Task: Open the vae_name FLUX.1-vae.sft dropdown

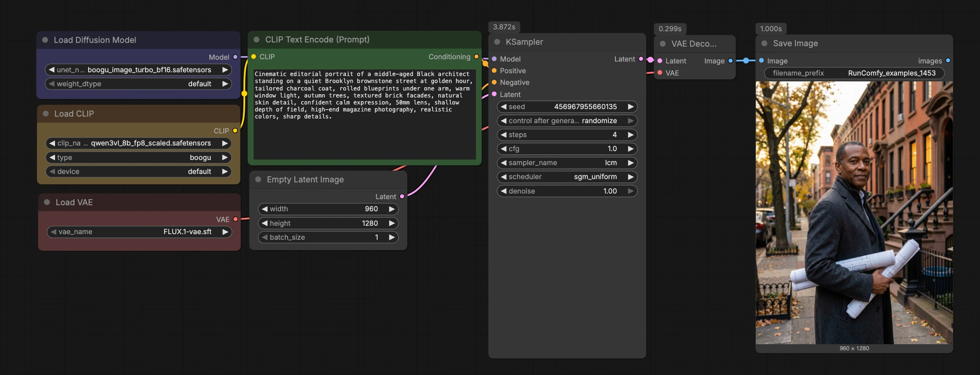Action: (139, 232)
